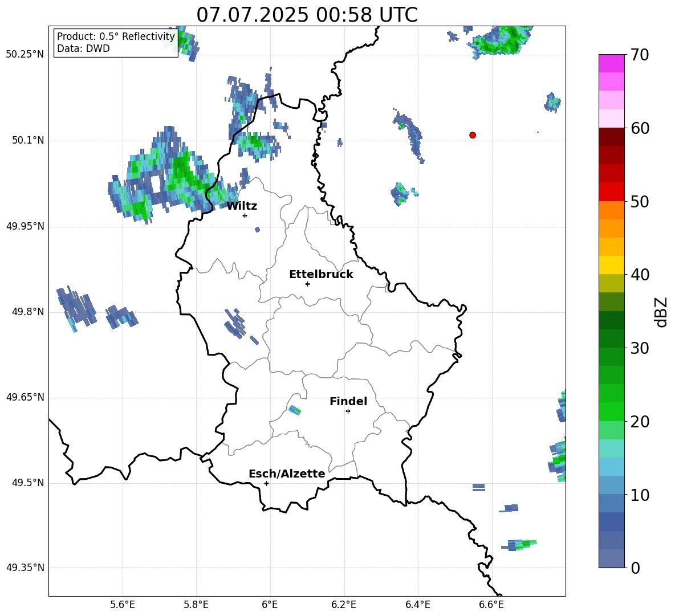Viewport: 675px width, 616px height.
Task: Click the 50 tick label on colorbar
Action: tap(640, 201)
